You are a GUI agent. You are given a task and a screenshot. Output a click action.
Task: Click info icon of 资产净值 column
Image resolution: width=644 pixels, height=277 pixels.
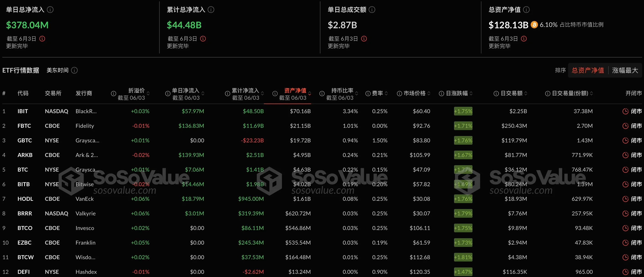[x=275, y=94]
